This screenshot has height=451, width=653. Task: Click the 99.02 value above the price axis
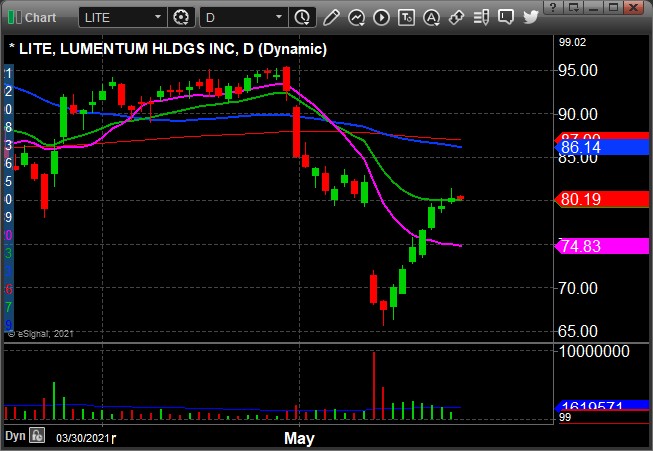click(572, 42)
